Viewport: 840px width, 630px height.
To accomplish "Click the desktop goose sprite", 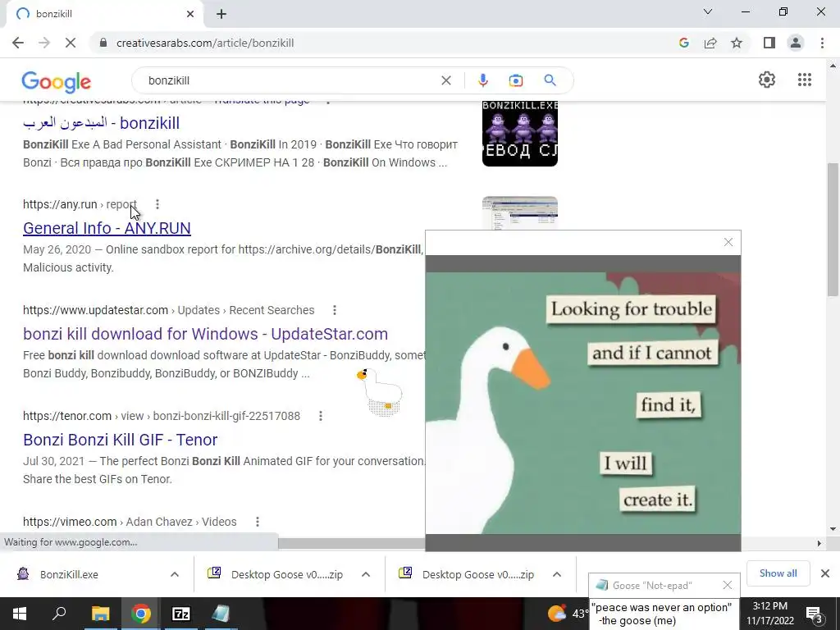I will 380,392.
